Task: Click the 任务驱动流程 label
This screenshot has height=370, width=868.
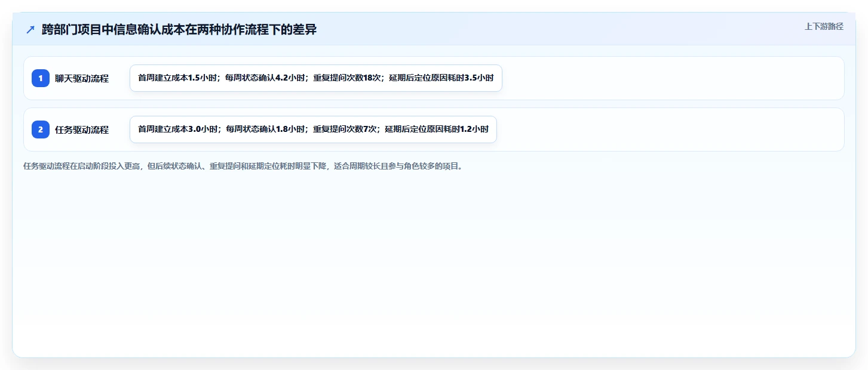Action: coord(82,129)
